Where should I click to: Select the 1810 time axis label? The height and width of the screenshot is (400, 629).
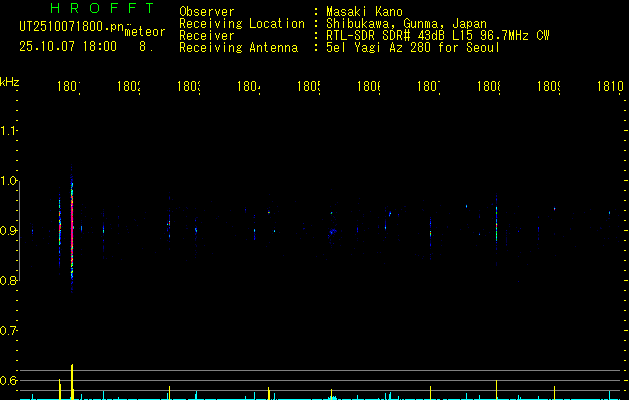pyautogui.click(x=610, y=86)
